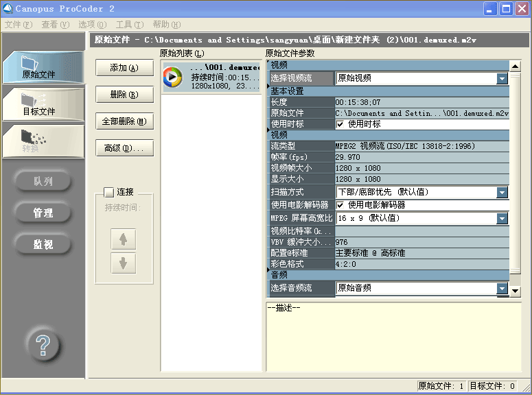532x395 pixels.
Task: Open the 原始文件 source tab
Action: tap(43, 67)
